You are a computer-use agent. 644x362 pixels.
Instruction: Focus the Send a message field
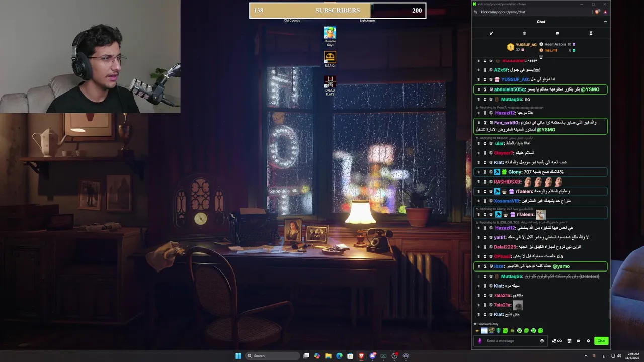tap(511, 341)
